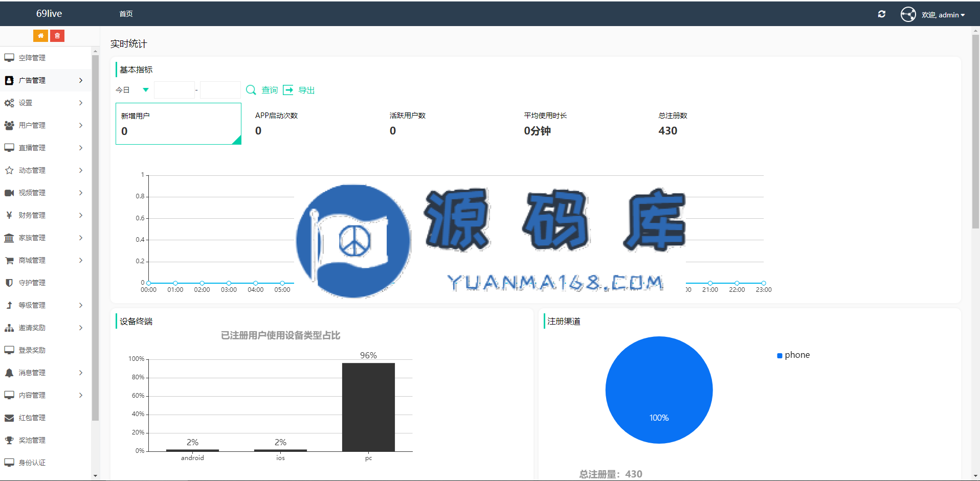Image resolution: width=980 pixels, height=481 pixels.
Task: Toggle the phone legend swatch
Action: click(779, 356)
